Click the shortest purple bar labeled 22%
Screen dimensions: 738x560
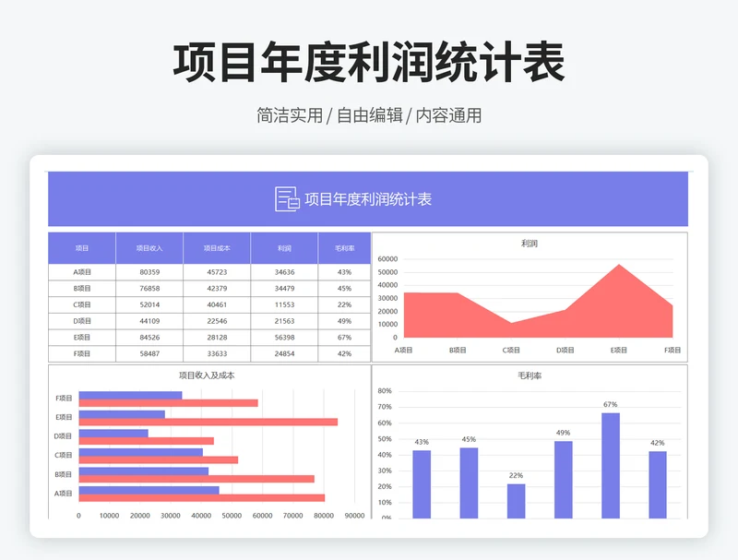point(517,501)
